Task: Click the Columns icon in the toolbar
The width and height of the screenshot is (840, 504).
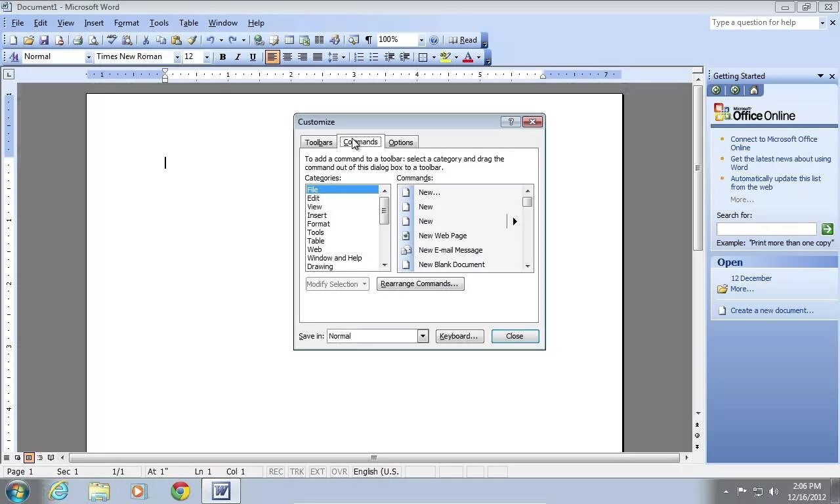Action: click(x=319, y=40)
